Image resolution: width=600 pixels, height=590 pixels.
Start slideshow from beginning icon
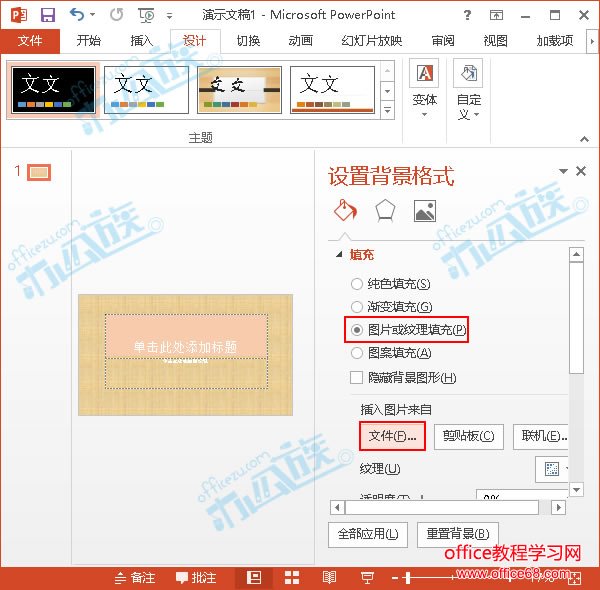(146, 15)
